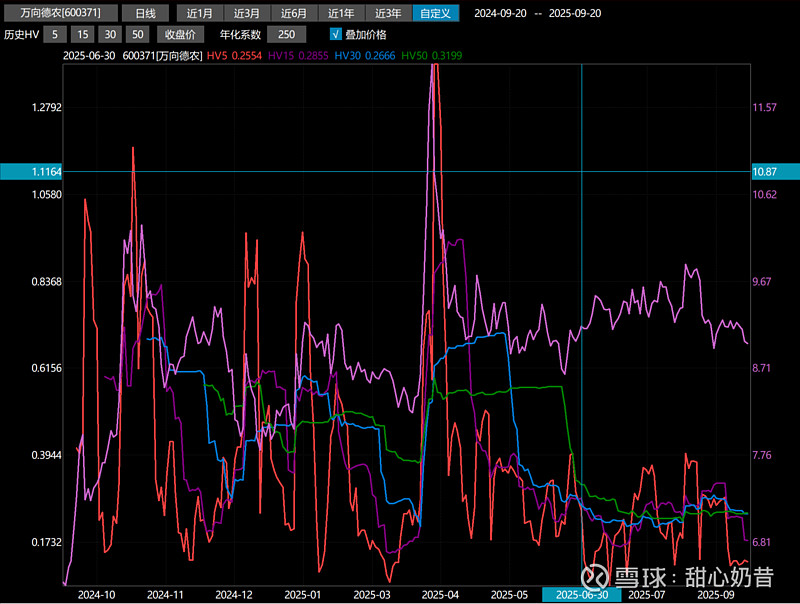Show the 近1年 time range
This screenshot has width=800, height=604.
(341, 13)
